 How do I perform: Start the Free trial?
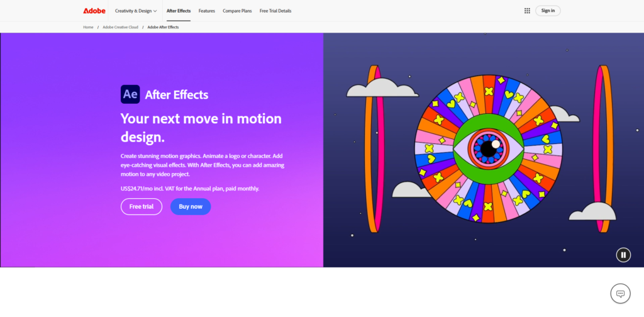(142, 206)
